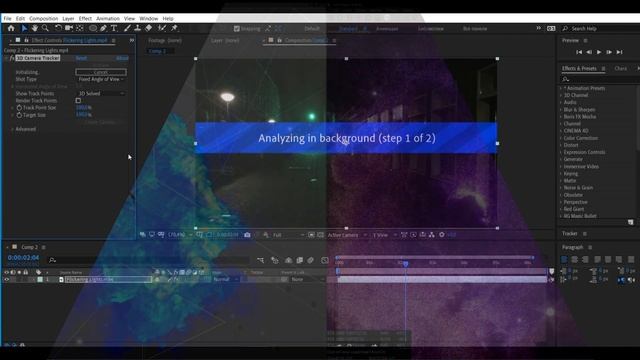The width and height of the screenshot is (640, 360).
Task: Click the About link for 3D Camera Tracker
Action: point(122,58)
